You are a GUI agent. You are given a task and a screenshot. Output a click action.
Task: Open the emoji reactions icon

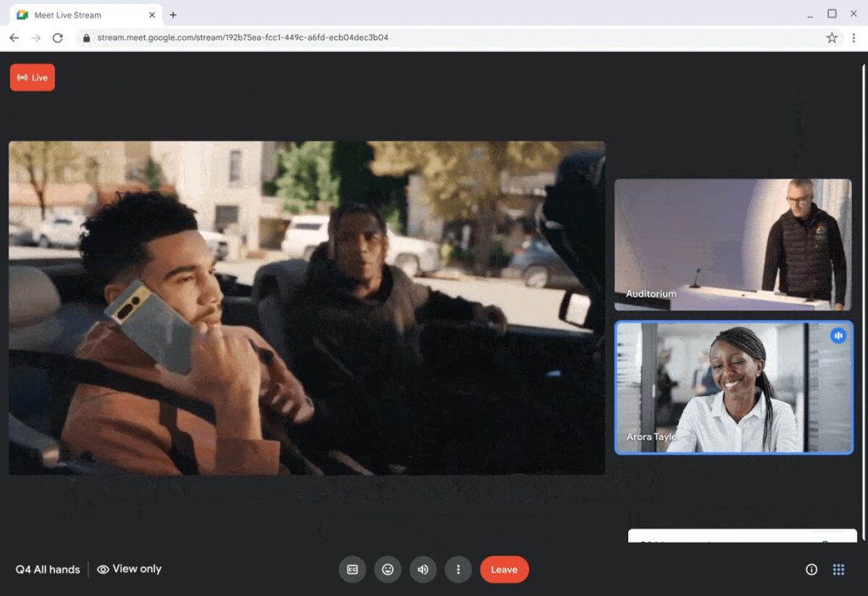pos(387,569)
